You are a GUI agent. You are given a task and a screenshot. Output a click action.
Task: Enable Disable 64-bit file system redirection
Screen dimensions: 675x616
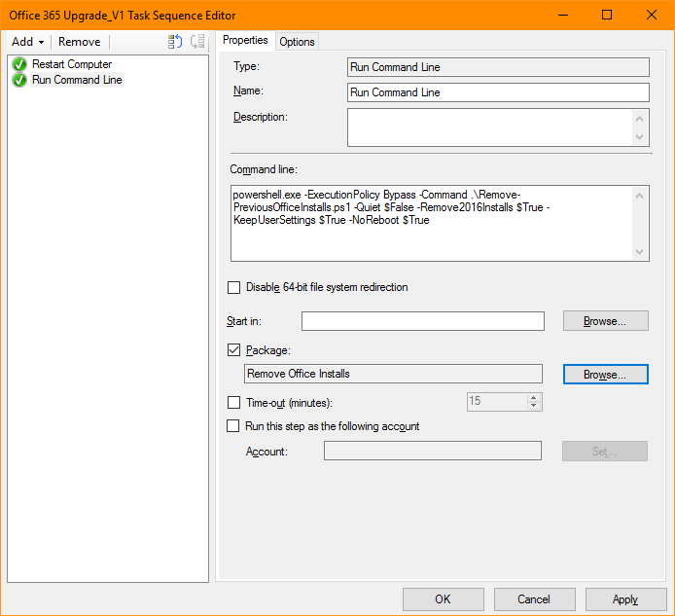(x=233, y=287)
